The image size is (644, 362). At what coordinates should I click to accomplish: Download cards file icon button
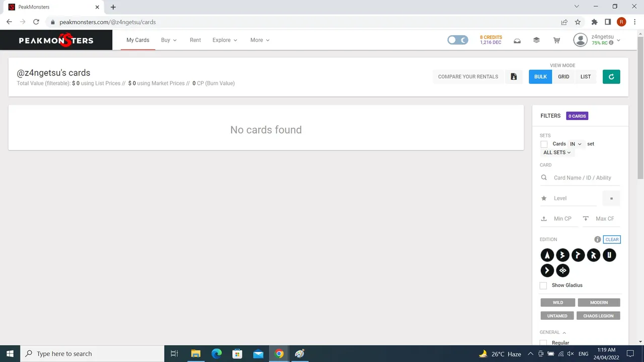[x=514, y=76]
